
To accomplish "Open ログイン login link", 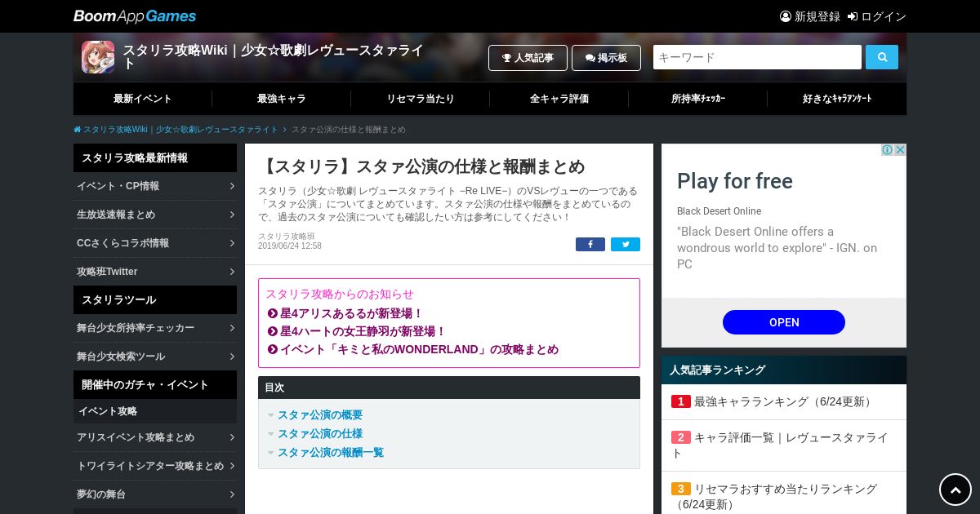I will [877, 16].
